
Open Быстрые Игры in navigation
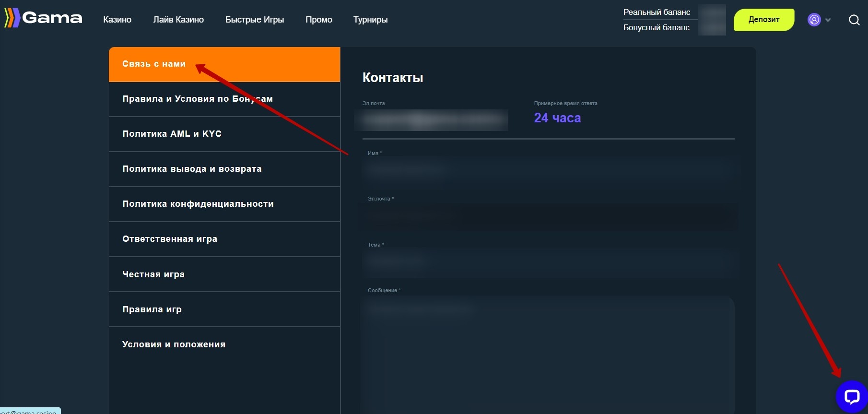(254, 20)
